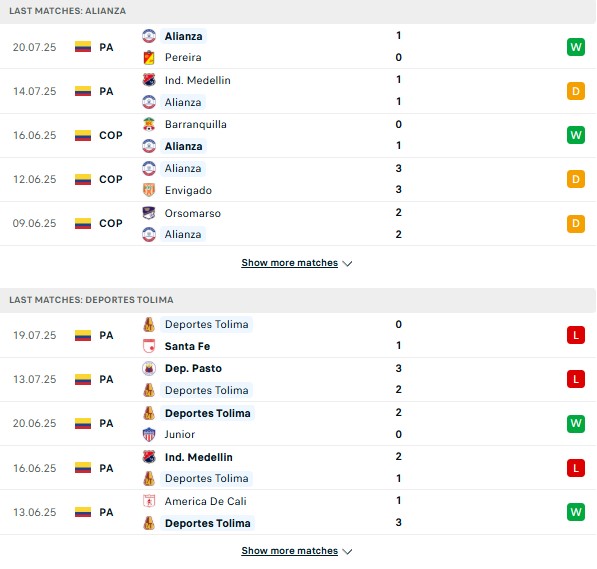Expand more matches under Deportes Tolima section
The image size is (597, 569).
pyautogui.click(x=289, y=551)
